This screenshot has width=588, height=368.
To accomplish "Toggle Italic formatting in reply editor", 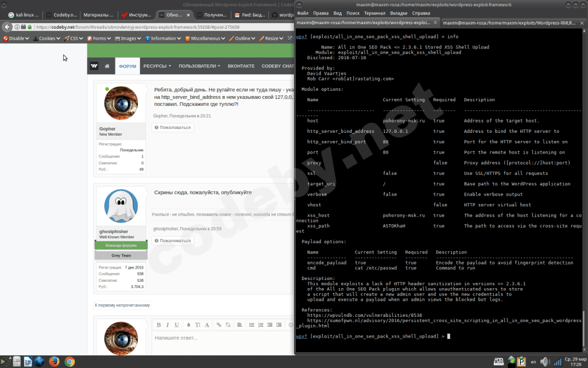I will [x=168, y=325].
